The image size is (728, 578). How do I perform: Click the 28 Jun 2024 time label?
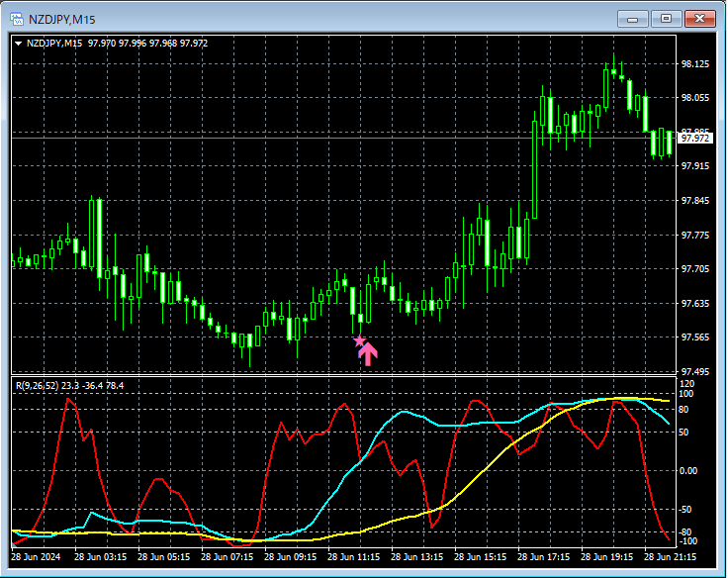36,556
